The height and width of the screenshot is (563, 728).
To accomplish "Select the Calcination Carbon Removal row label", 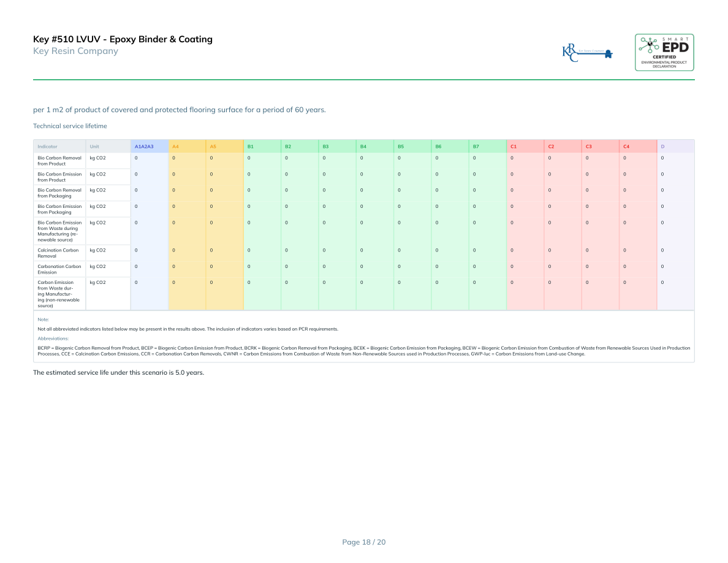I will tap(58, 253).
